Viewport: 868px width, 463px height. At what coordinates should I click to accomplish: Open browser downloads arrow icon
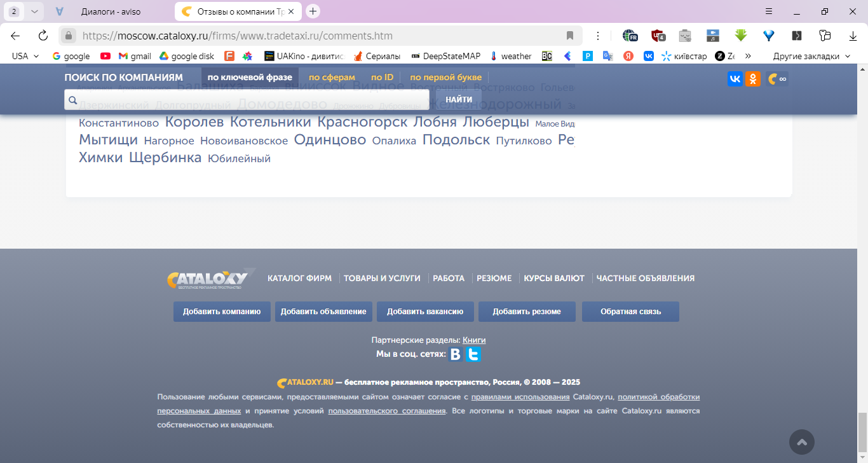tap(853, 36)
